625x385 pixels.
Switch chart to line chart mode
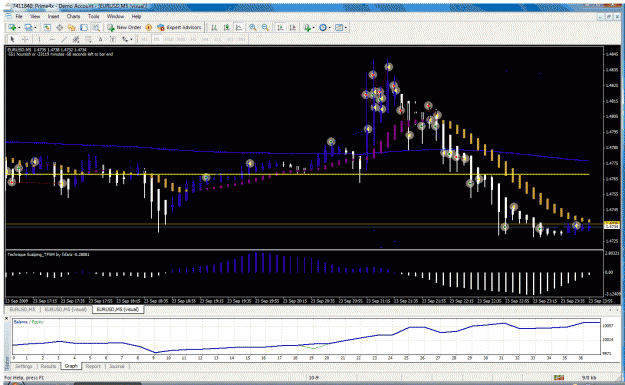pyautogui.click(x=239, y=28)
